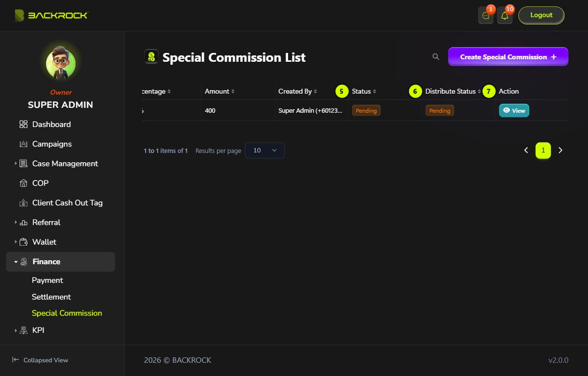This screenshot has height=376, width=588.
Task: Click the Case Management list icon
Action: click(24, 164)
